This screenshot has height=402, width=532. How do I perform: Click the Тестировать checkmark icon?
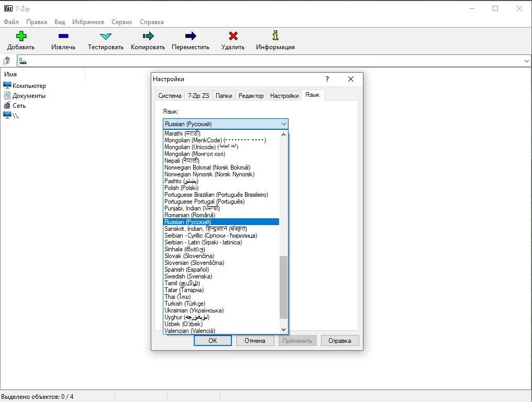pyautogui.click(x=106, y=36)
